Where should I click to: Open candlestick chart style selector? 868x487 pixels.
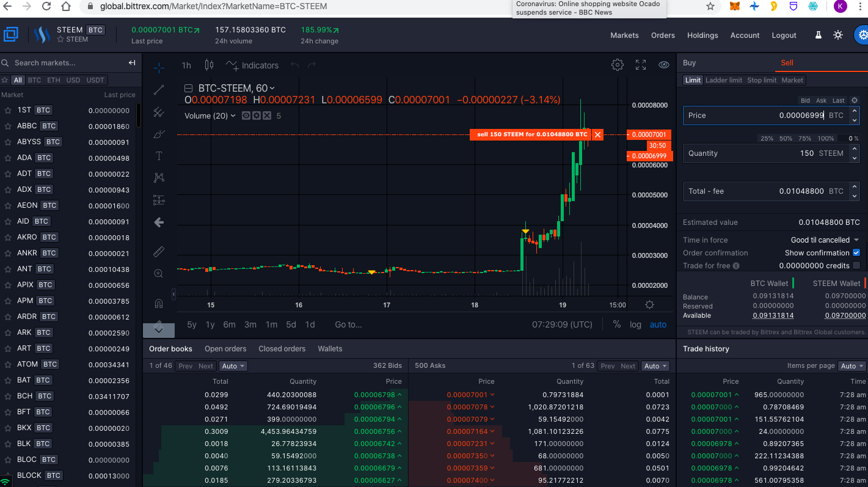209,65
